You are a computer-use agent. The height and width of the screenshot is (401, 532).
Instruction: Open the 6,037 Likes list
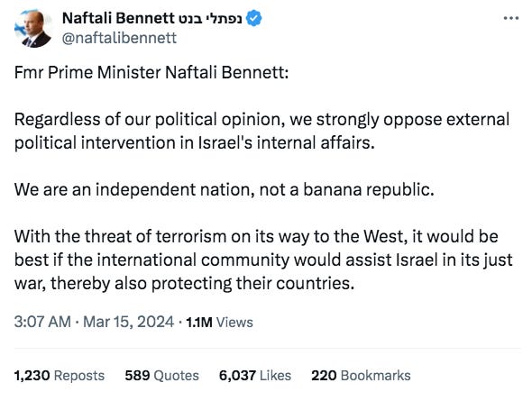coord(255,376)
